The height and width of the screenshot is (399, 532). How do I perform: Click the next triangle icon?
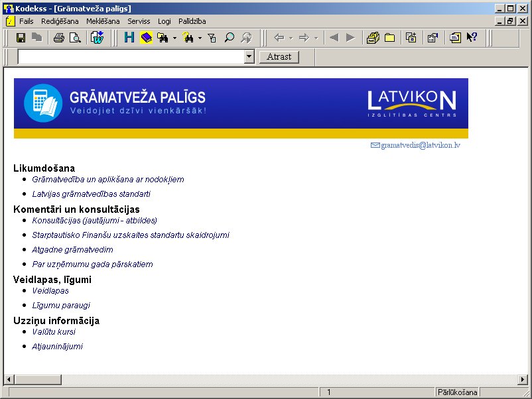pyautogui.click(x=350, y=38)
